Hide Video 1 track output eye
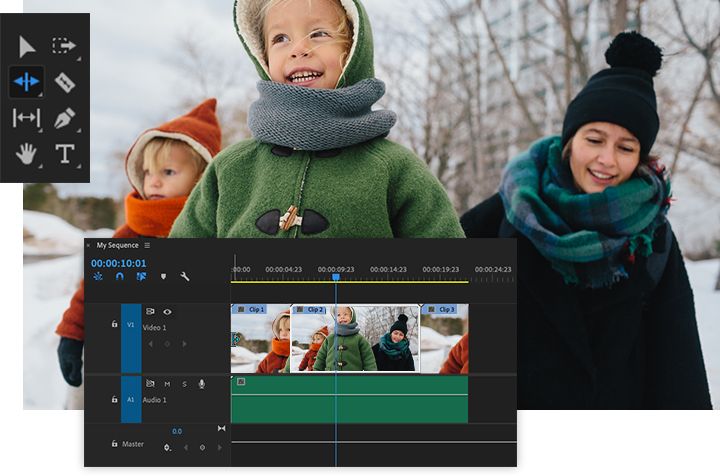The height and width of the screenshot is (476, 720). pos(168,312)
